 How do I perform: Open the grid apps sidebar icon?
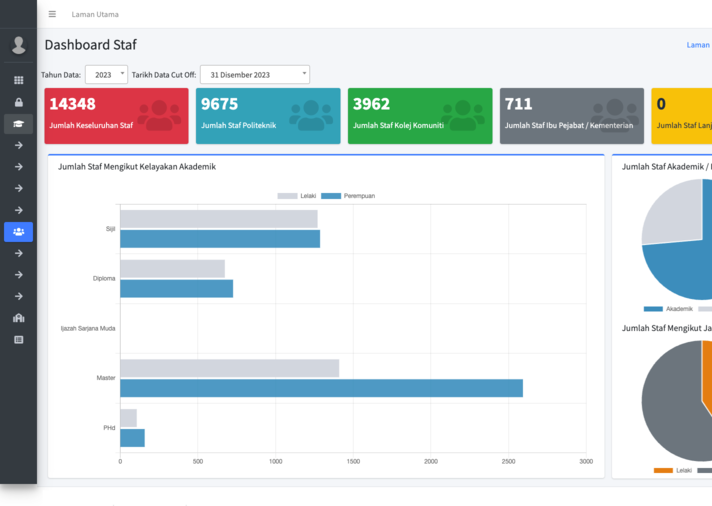pos(18,80)
